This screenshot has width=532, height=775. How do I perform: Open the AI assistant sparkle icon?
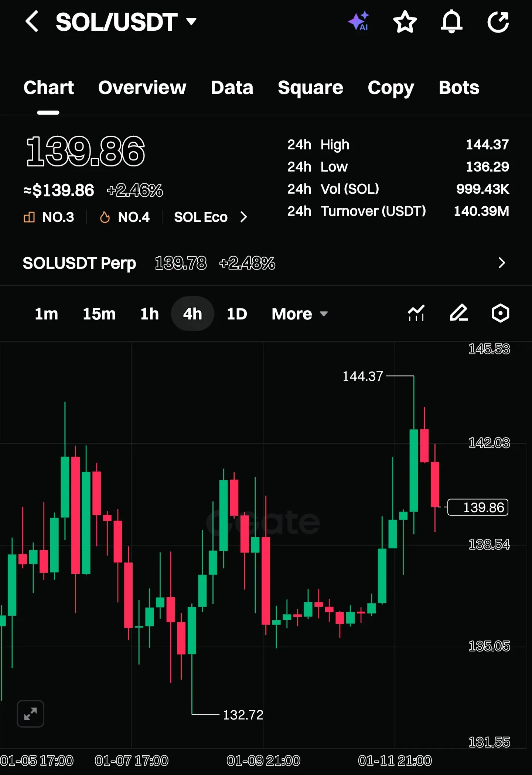pyautogui.click(x=358, y=21)
